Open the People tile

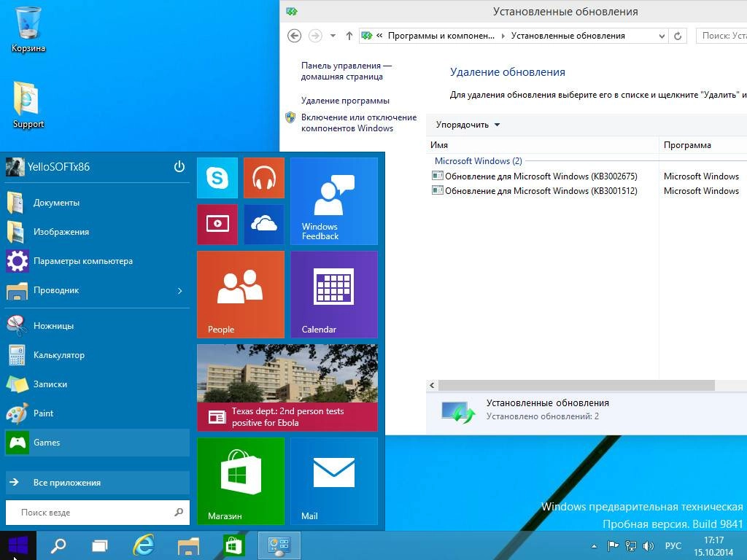[x=241, y=295]
